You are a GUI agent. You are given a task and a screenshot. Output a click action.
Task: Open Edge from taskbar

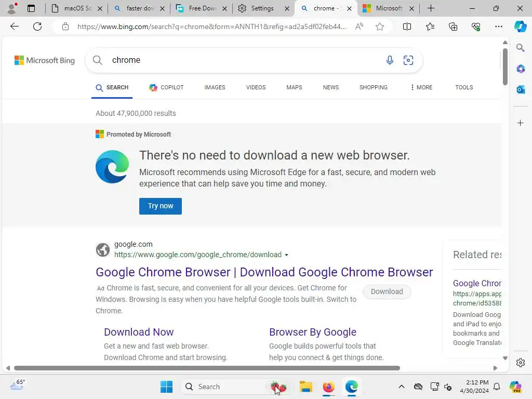(352, 387)
